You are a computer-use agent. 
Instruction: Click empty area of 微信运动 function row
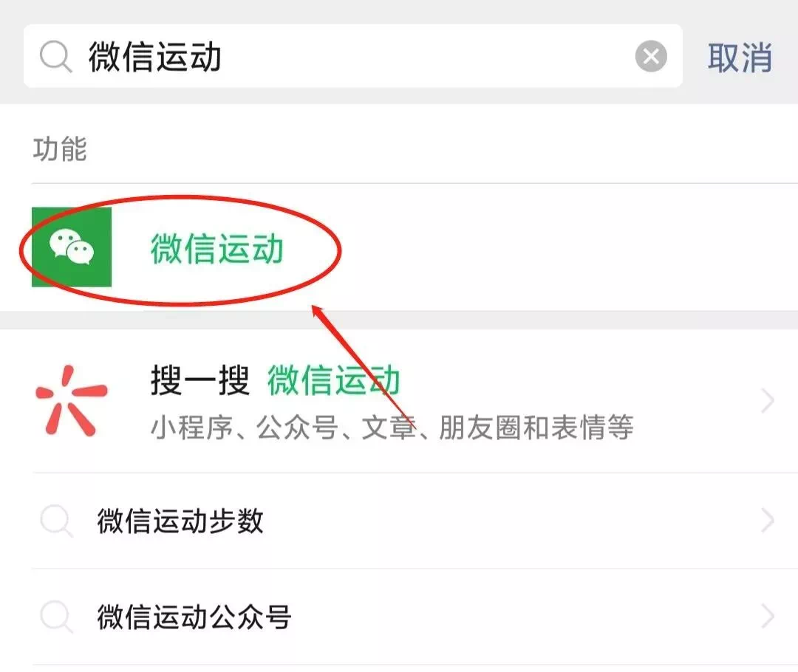coord(560,247)
